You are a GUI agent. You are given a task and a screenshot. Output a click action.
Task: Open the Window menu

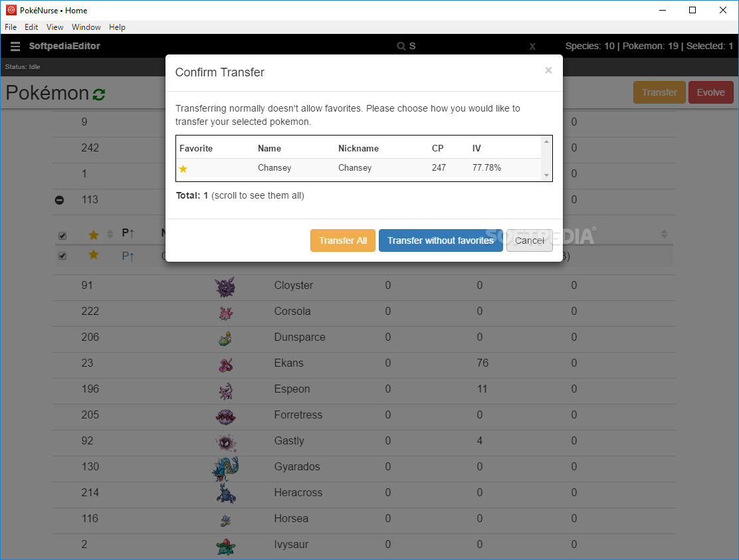click(x=86, y=27)
